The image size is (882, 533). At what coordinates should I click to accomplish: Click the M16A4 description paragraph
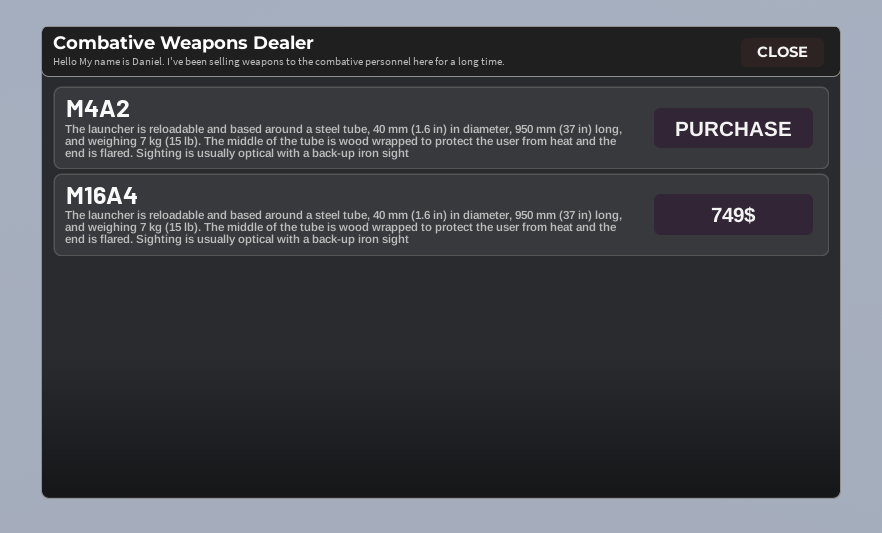[343, 227]
